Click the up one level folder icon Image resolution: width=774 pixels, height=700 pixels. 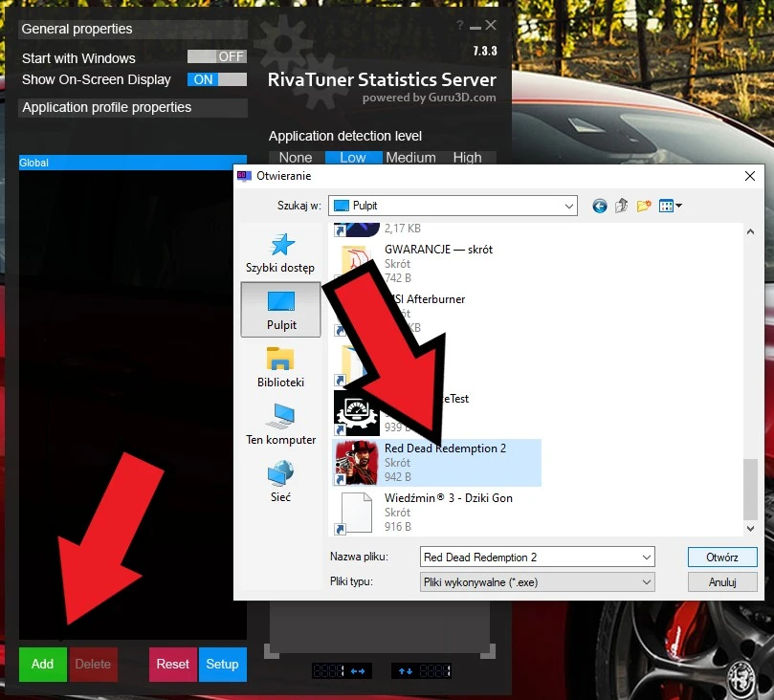coord(622,206)
